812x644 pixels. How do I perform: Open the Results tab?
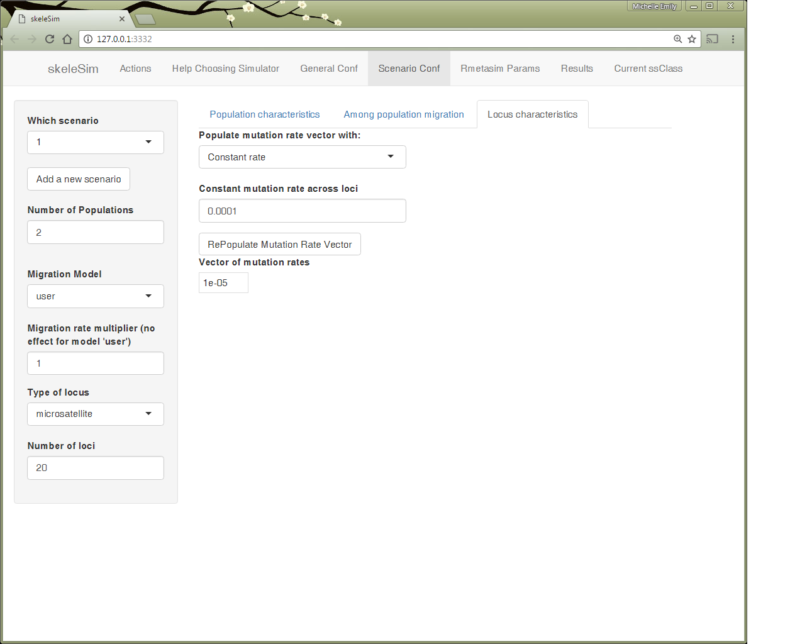pyautogui.click(x=577, y=69)
